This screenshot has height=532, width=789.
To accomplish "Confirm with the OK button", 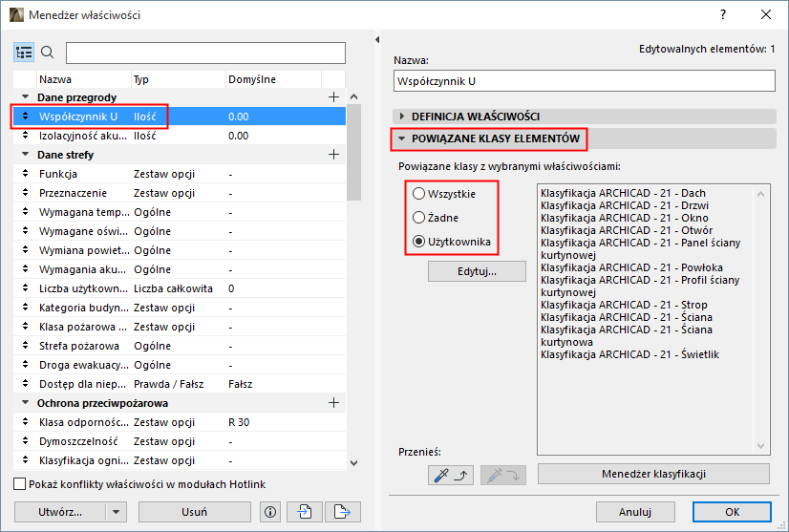I will (x=732, y=512).
